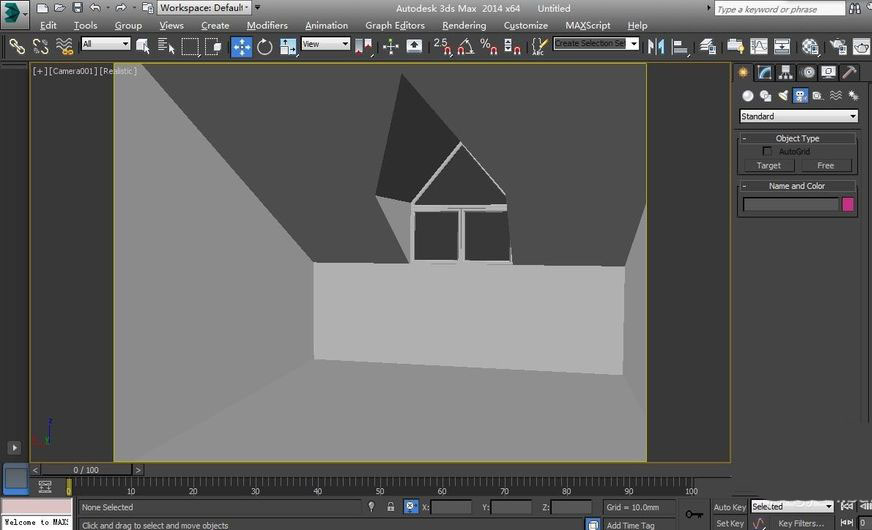
Task: Open the Hierarchy command panel tab
Action: point(786,72)
